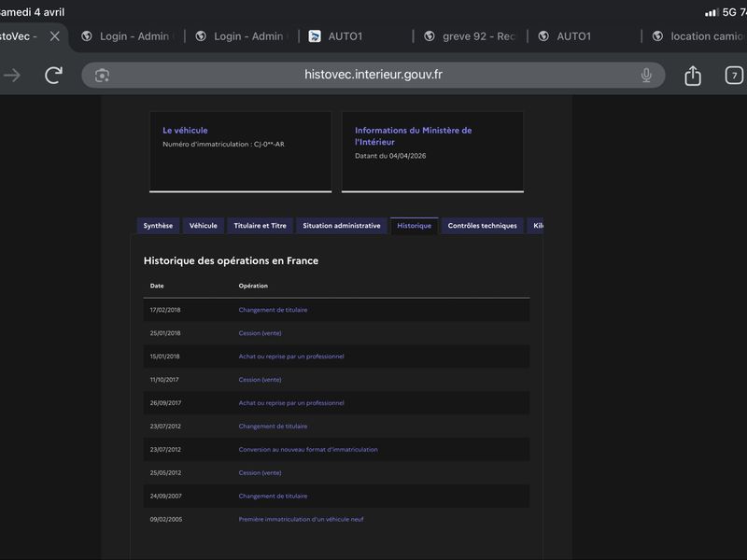Select the Titulaire et Titre tab
747x560 pixels.
[260, 226]
